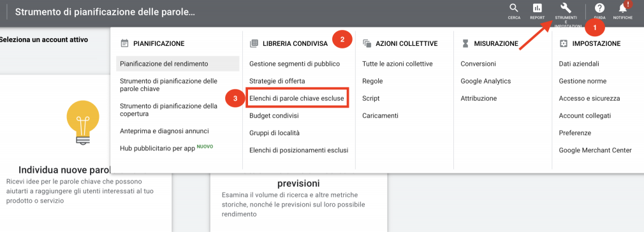The height and width of the screenshot is (232, 644).
Task: Open Elenchi di parole chiave escluse
Action: point(296,99)
